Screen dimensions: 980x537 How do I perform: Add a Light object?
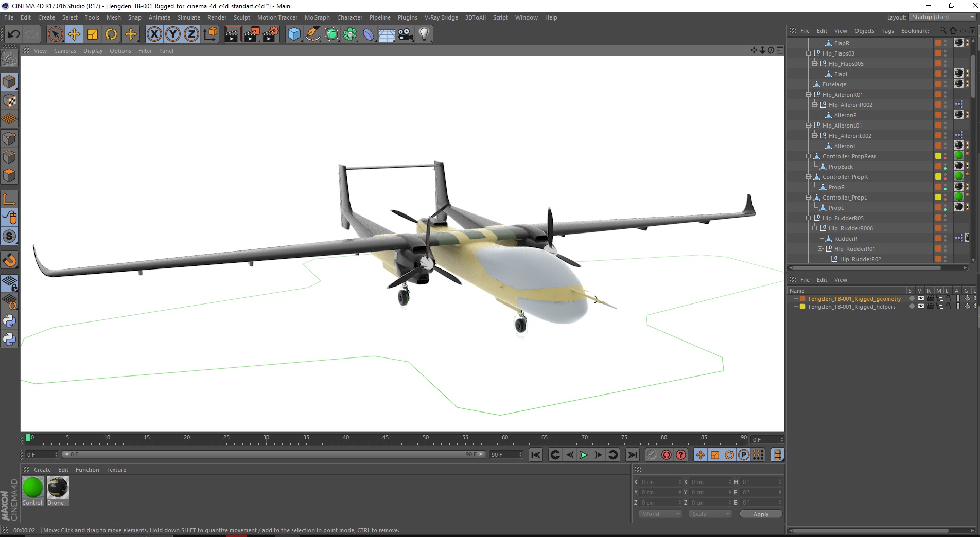coord(424,34)
